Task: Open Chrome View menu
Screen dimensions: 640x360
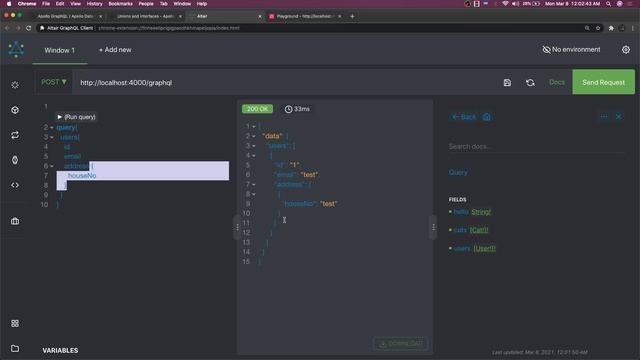Action: point(76,4)
